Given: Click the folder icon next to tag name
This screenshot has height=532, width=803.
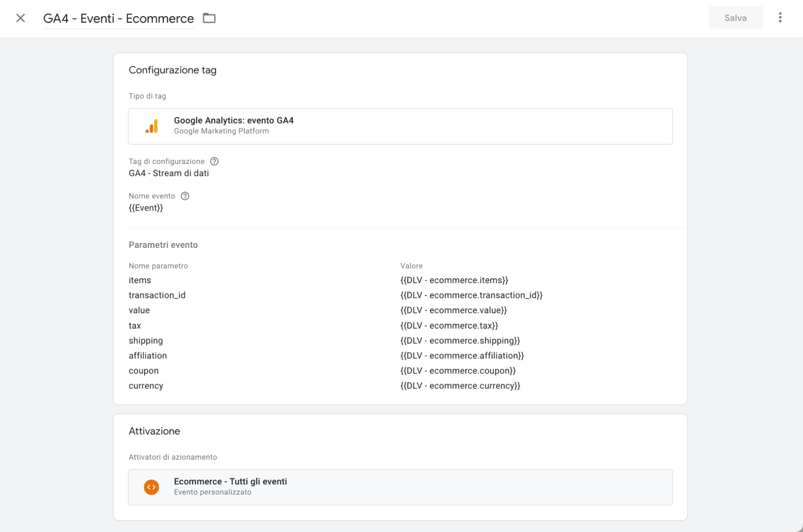Looking at the screenshot, I should 209,18.
